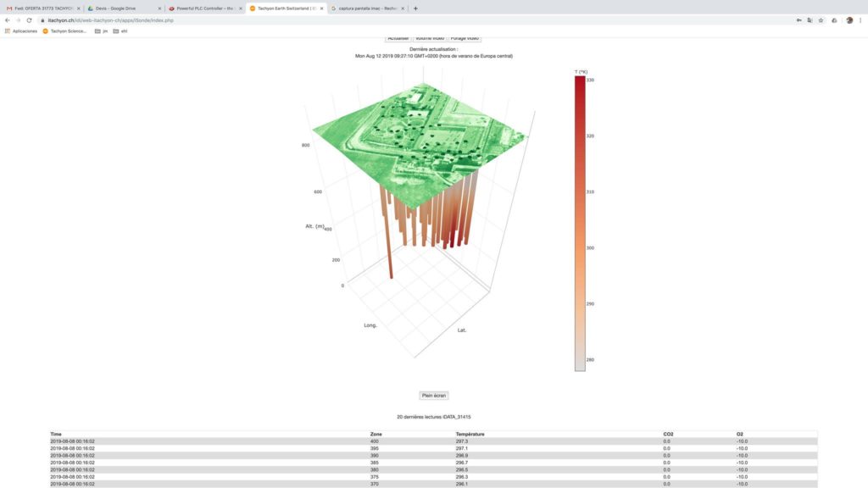
Task: Open the Tachyon Science bookmark
Action: click(x=64, y=31)
